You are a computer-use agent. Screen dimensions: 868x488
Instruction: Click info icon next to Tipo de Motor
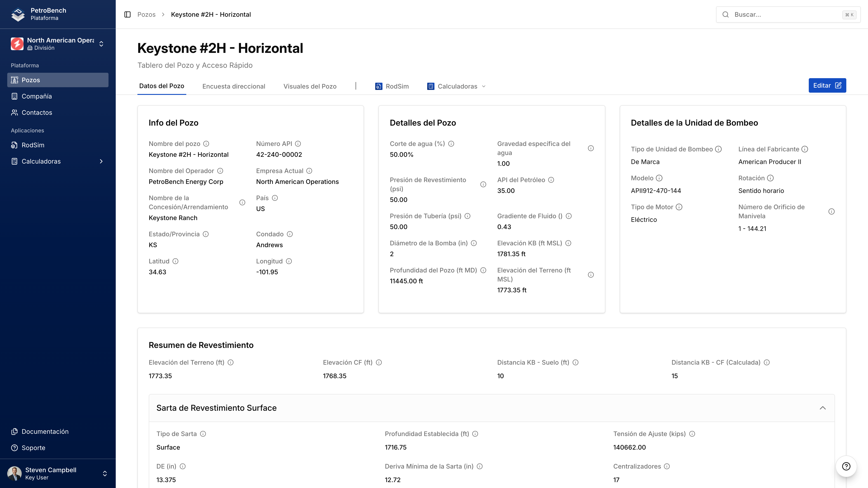(679, 207)
